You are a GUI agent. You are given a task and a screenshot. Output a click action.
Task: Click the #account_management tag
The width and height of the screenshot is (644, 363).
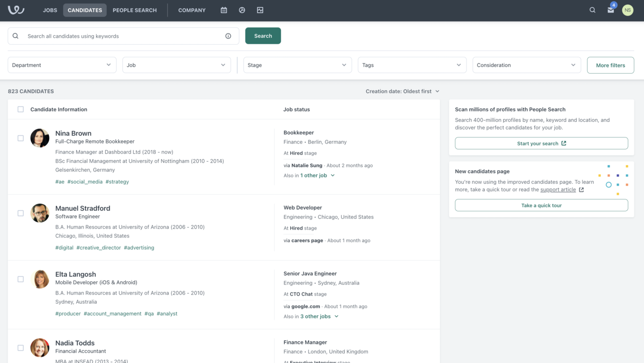[x=113, y=314]
